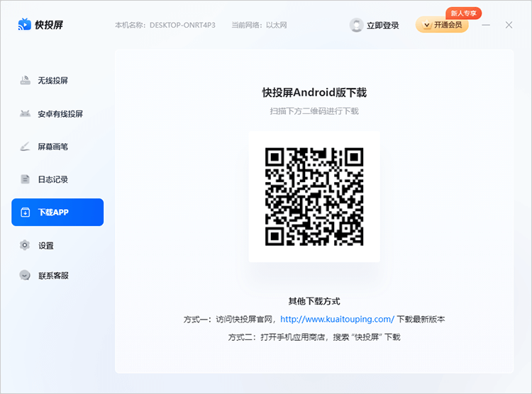532x394 pixels.
Task: Click the 新人专享 badge
Action: coord(464,13)
